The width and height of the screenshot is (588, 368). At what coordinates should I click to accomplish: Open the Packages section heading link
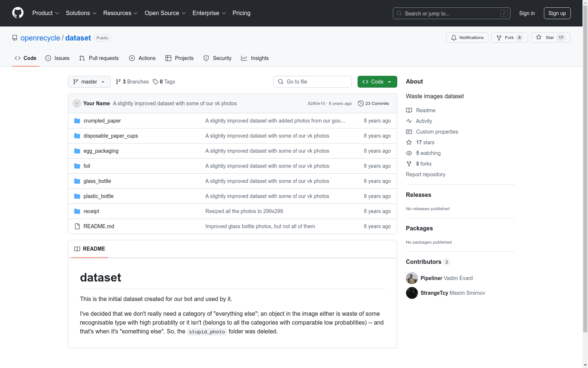(419, 229)
